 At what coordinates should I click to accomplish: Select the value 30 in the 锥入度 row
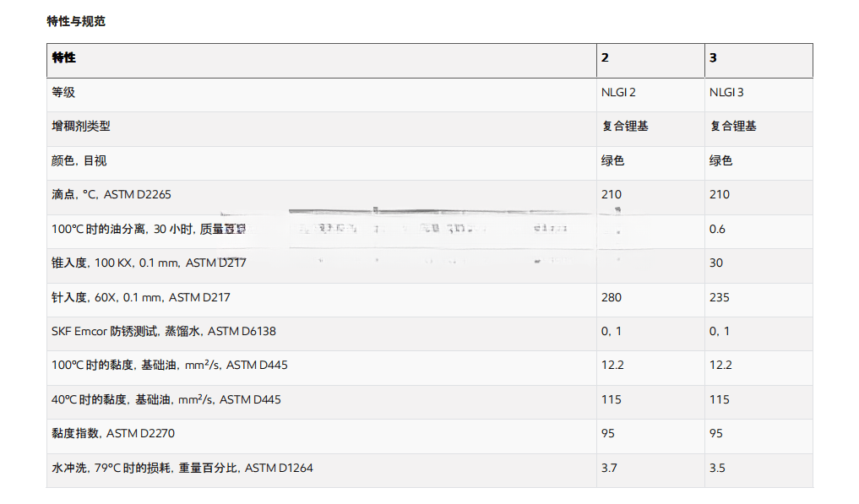(716, 263)
